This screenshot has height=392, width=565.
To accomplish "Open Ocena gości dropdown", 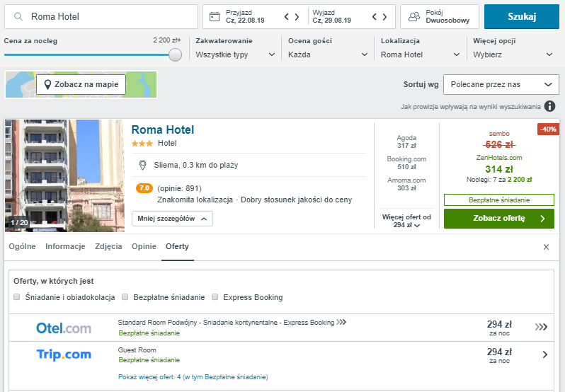I will coord(328,54).
